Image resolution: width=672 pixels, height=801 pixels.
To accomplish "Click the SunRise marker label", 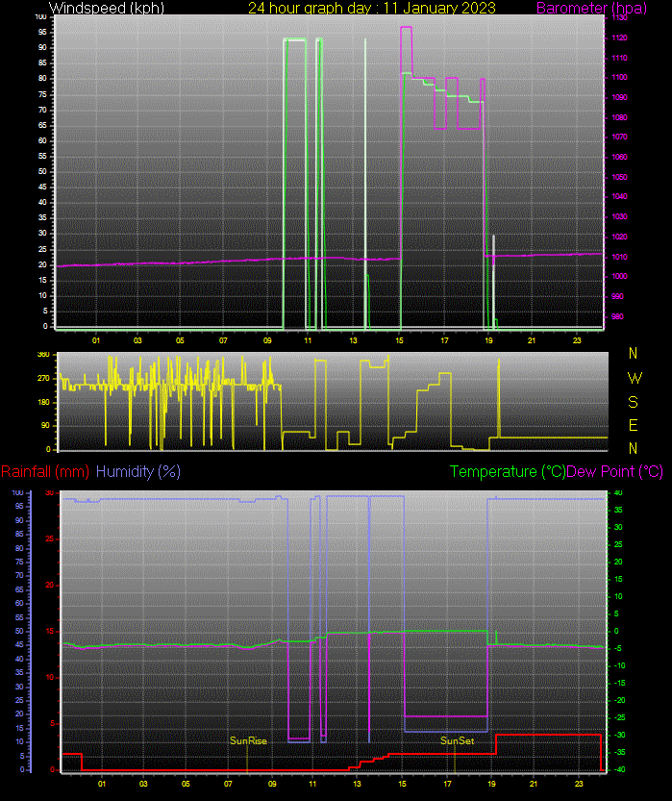I will coord(248,740).
